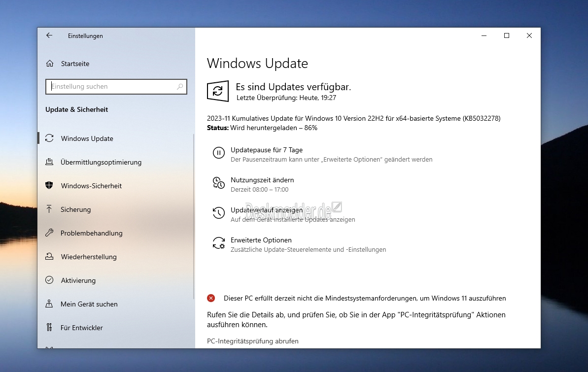Click the Windows 11 Mindestsystemanforderungen message

(365, 298)
